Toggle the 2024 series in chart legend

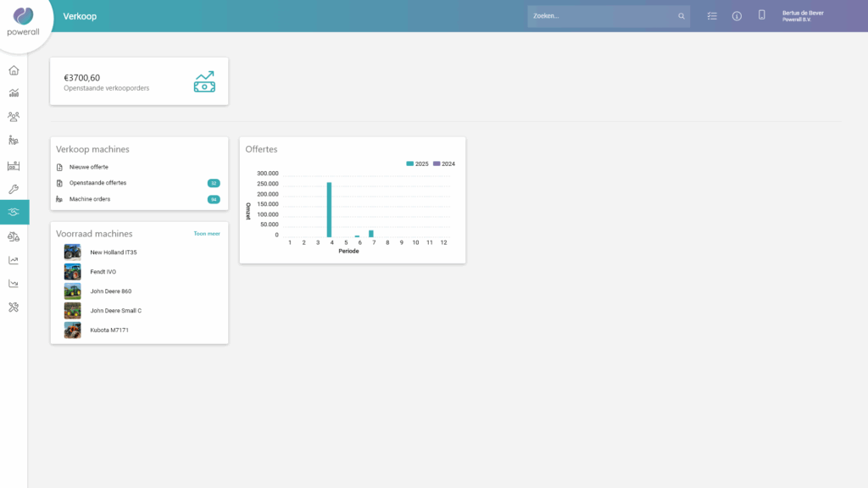point(444,164)
